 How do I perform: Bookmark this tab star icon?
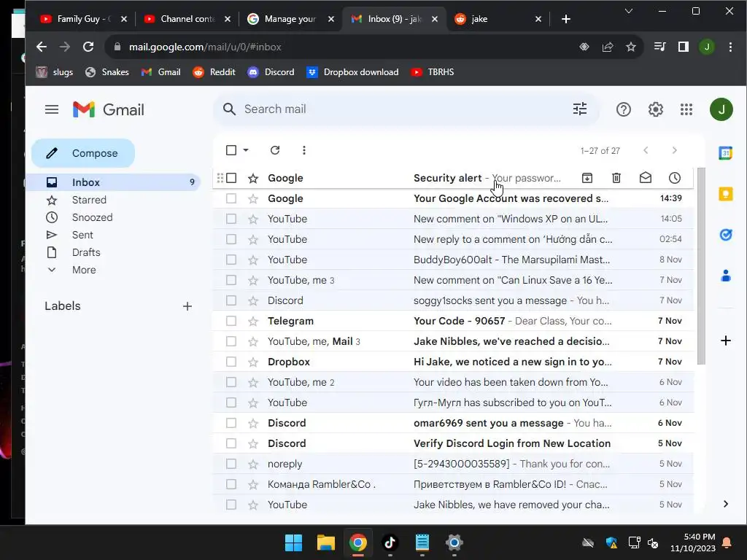[x=631, y=47]
